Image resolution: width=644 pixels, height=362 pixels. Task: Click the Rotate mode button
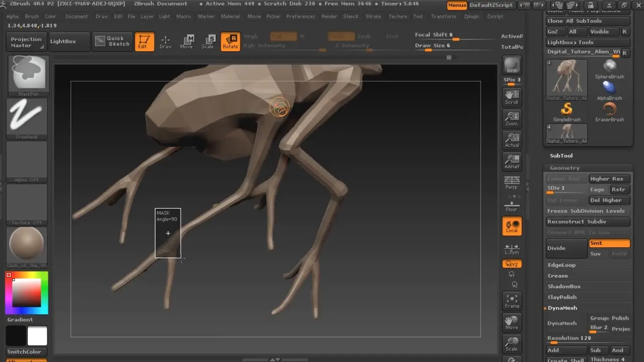(230, 41)
